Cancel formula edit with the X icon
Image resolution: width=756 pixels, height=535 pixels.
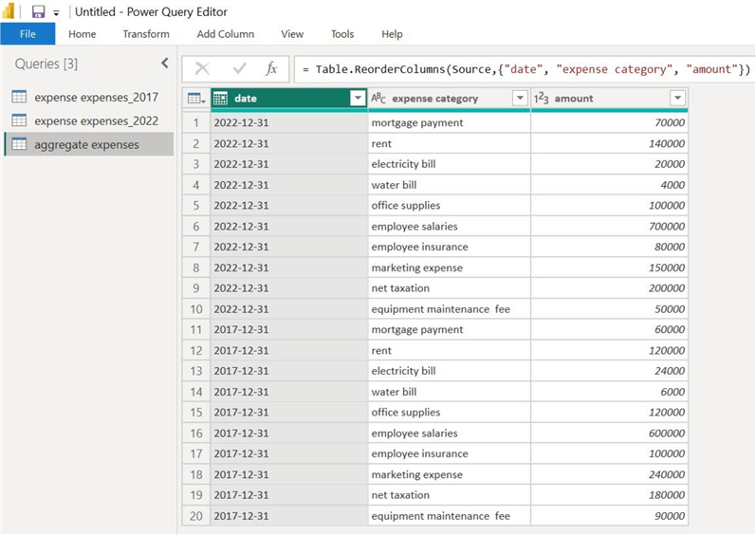pyautogui.click(x=202, y=69)
